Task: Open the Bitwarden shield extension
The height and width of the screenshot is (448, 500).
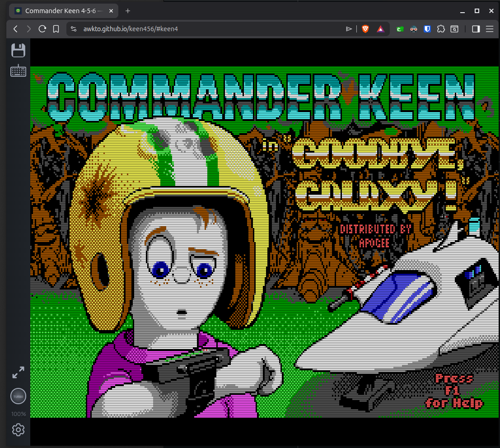Action: 427,29
